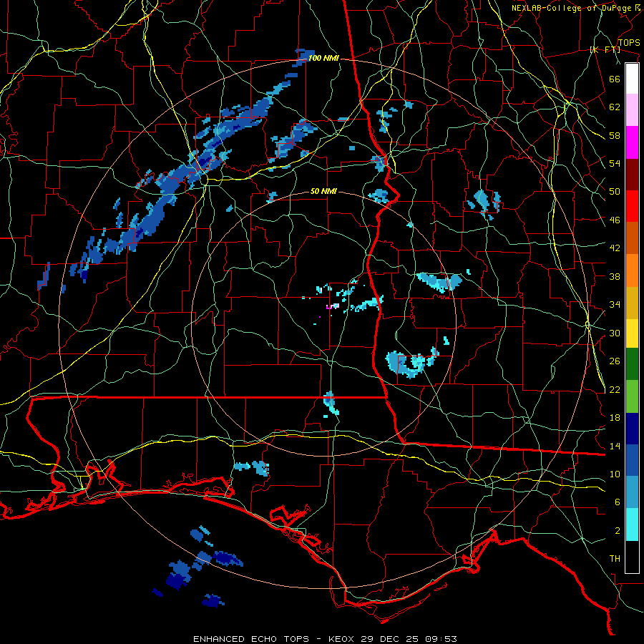Click the dark red legend swatch
This screenshot has height=644, width=644.
[632, 175]
